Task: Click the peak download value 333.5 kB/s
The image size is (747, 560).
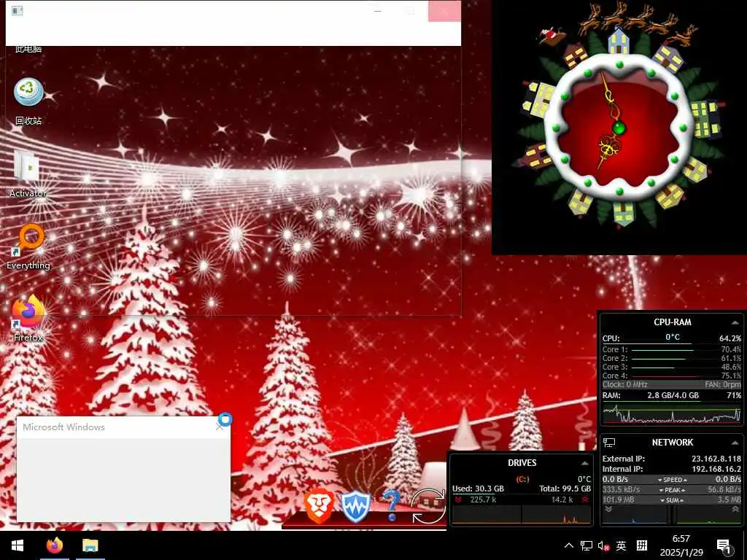Action: tap(622, 489)
